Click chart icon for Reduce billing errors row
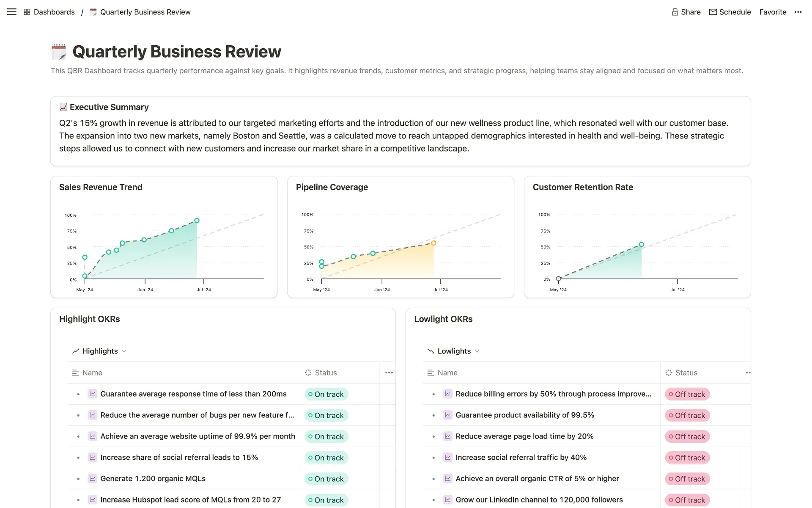 pos(448,394)
